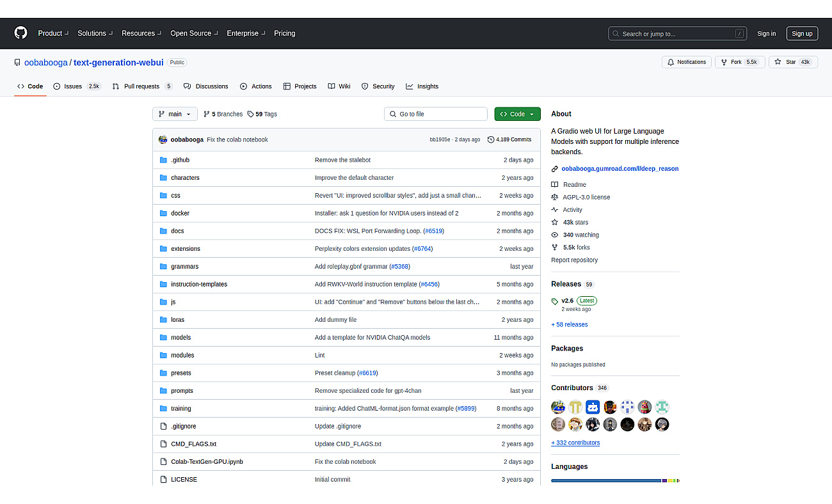Image resolution: width=832 pixels, height=504 pixels.
Task: Expand the green Code dropdown button
Action: pos(517,114)
